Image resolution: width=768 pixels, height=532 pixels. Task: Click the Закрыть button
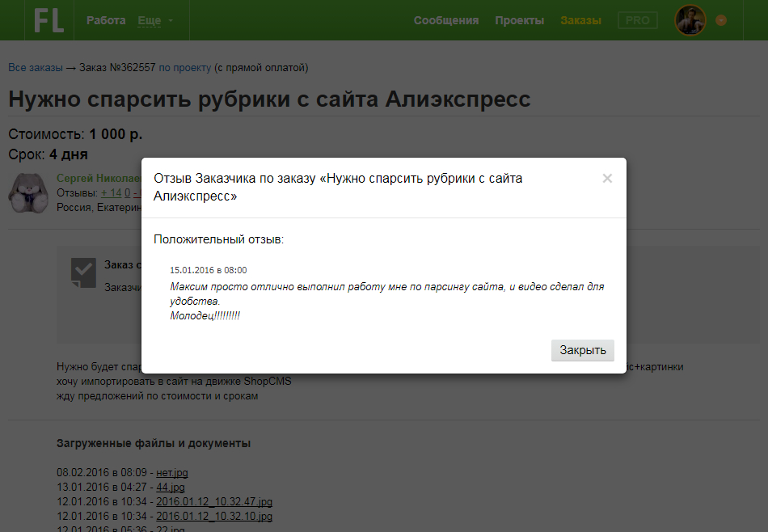[582, 350]
